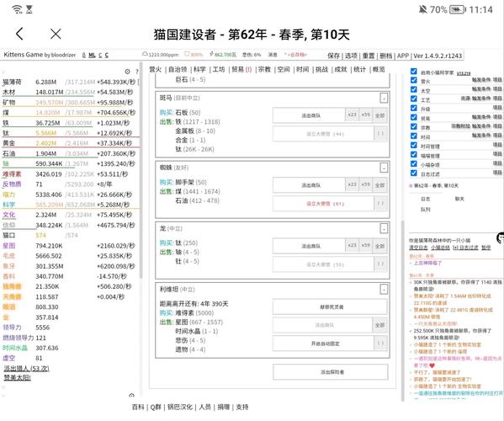Open the 营火 bonfire tab

(x=156, y=70)
